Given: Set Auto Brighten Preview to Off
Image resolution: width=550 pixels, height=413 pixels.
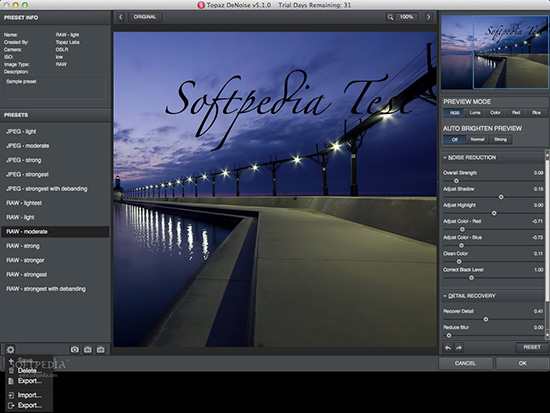Looking at the screenshot, I should pyautogui.click(x=455, y=139).
